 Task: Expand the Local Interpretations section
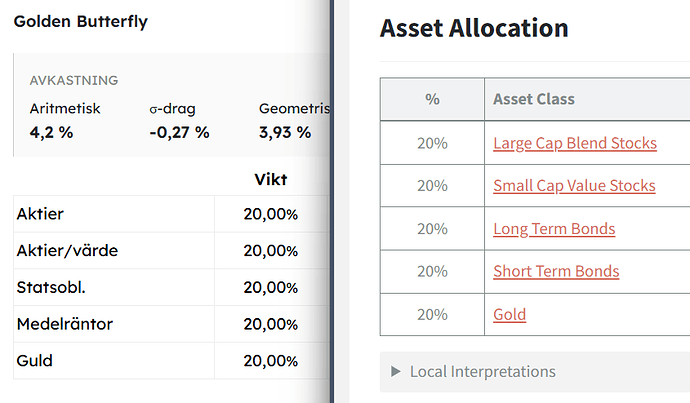(482, 372)
